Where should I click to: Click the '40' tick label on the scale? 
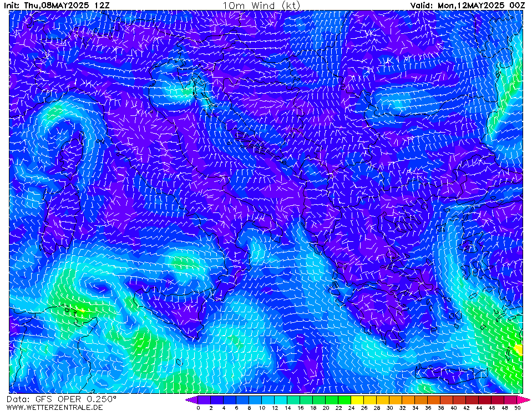point(453,408)
